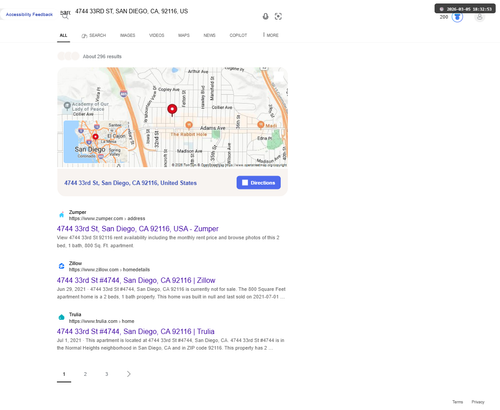This screenshot has width=500, height=410.
Task: Click the Madi restaurant map marker
Action: tap(261, 125)
